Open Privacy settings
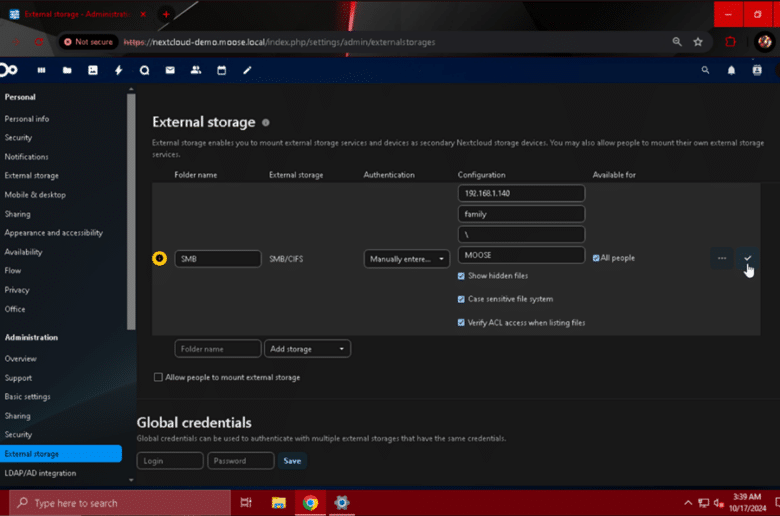The image size is (780, 516). tap(17, 290)
